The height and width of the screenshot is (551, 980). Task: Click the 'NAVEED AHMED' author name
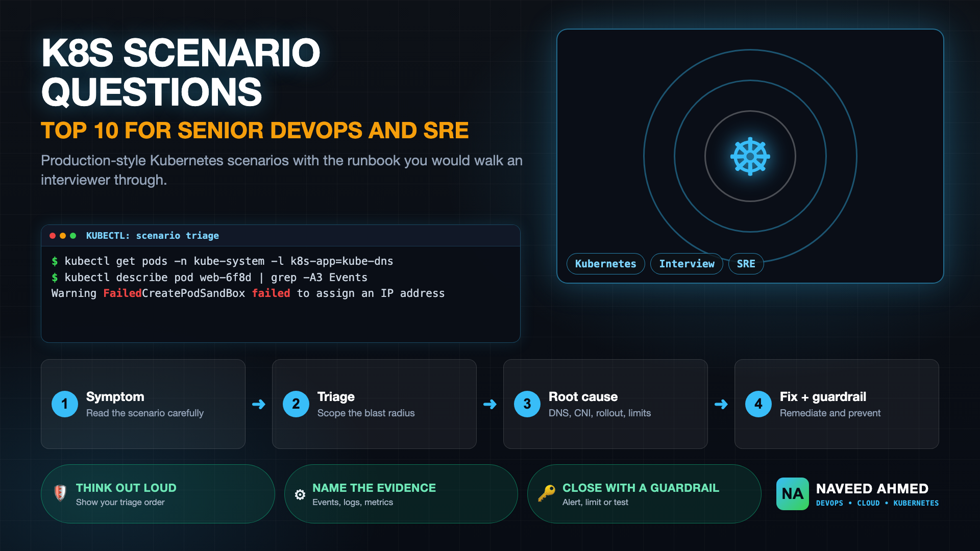872,488
